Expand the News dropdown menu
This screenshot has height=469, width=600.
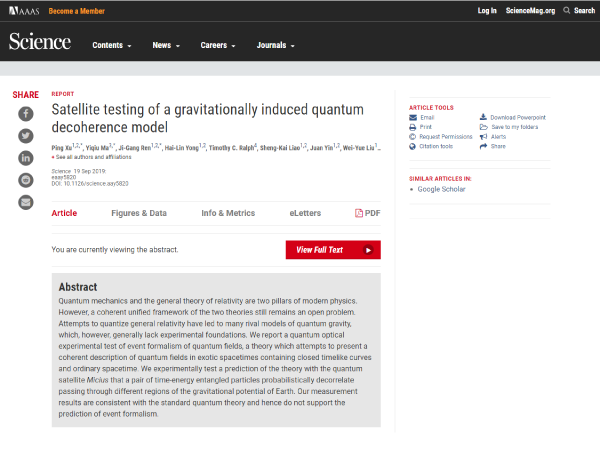click(x=166, y=45)
